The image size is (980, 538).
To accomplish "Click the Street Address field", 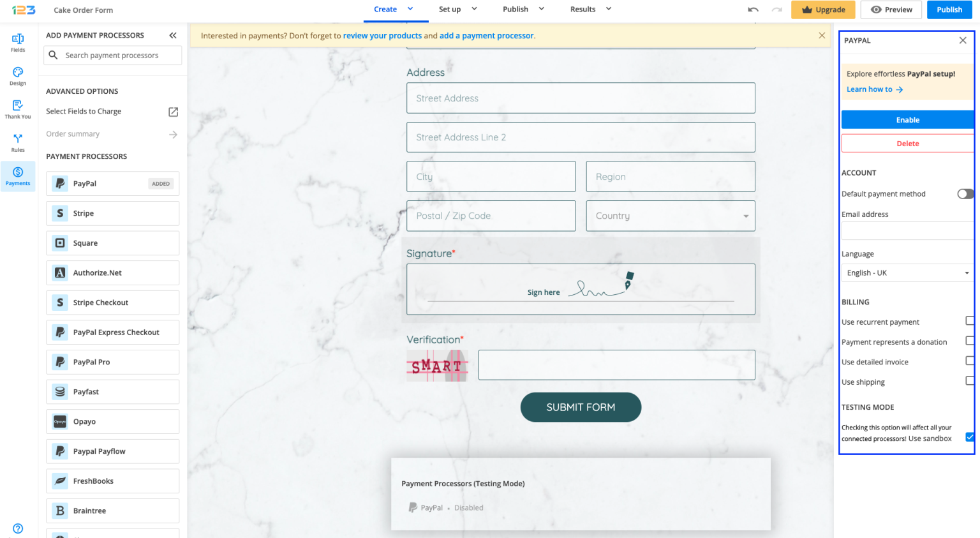I will click(x=581, y=98).
